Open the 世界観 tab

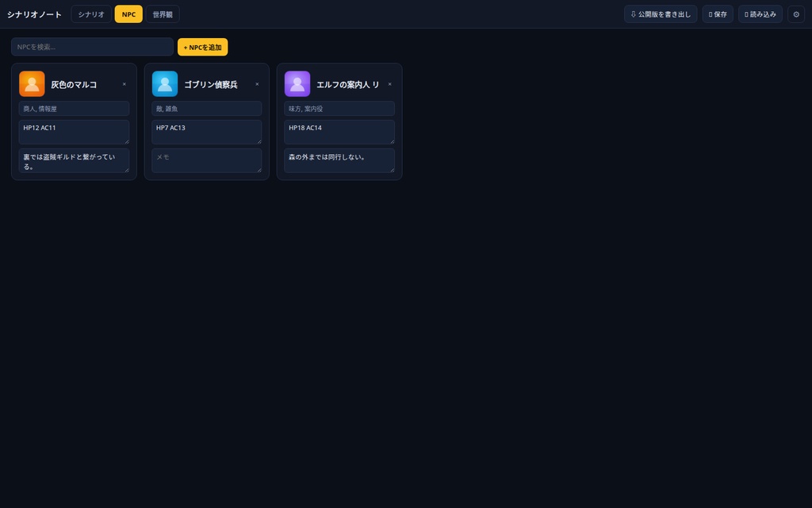point(163,14)
